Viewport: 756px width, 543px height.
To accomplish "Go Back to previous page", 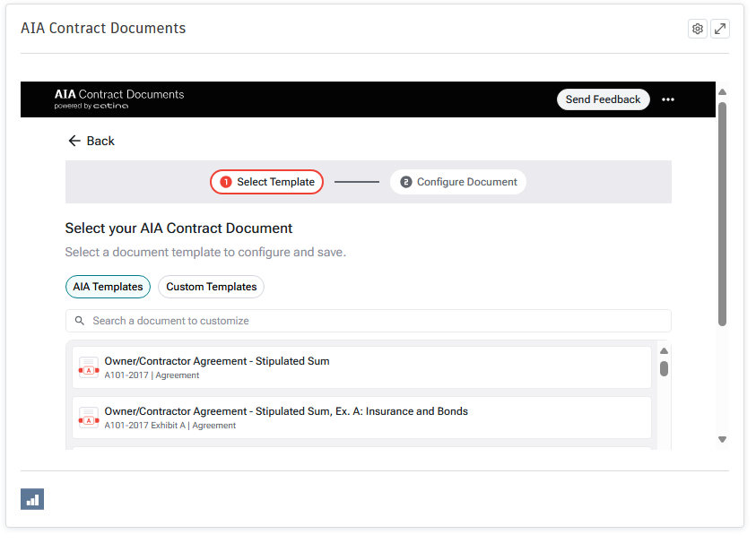I will (91, 141).
